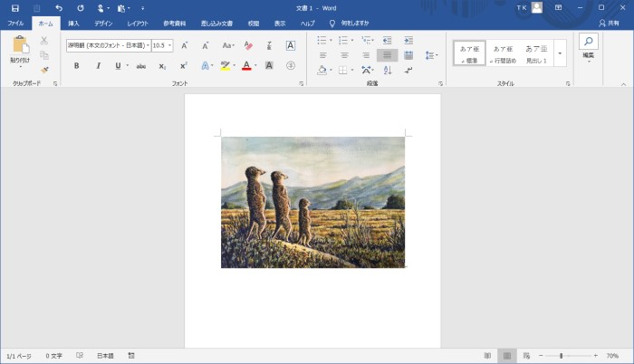Switch to the 挿入 tab
Screen dimensions: 634x364
(73, 23)
